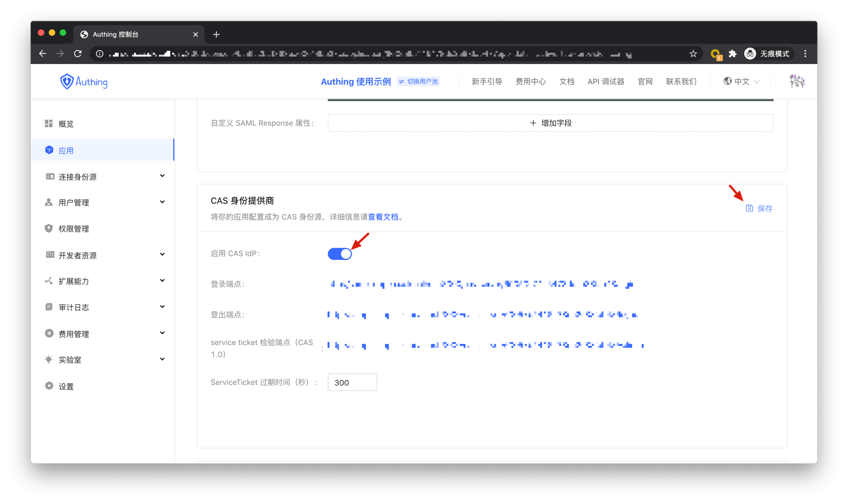This screenshot has width=848, height=504.
Task: Open the 中文 language dropdown
Action: [x=742, y=82]
